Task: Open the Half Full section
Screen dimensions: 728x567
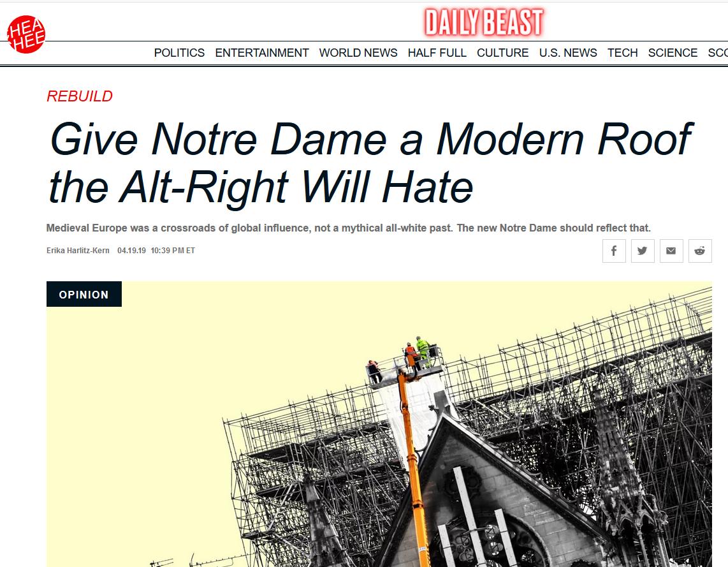Action: (437, 53)
